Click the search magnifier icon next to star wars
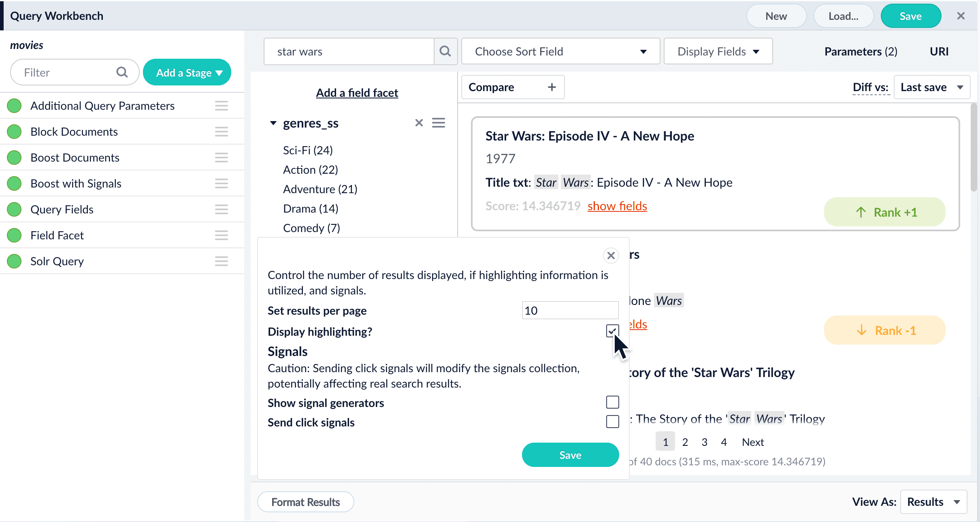This screenshot has width=980, height=522. point(445,51)
